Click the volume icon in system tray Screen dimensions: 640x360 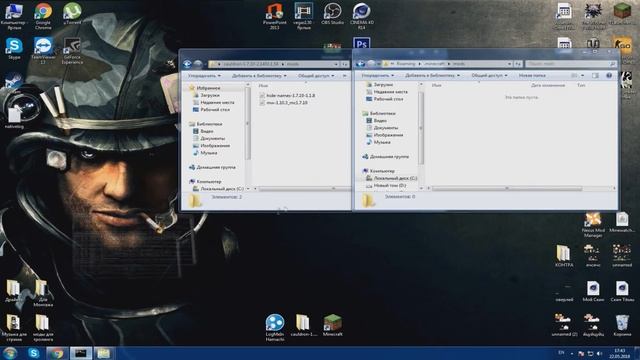pyautogui.click(x=599, y=353)
